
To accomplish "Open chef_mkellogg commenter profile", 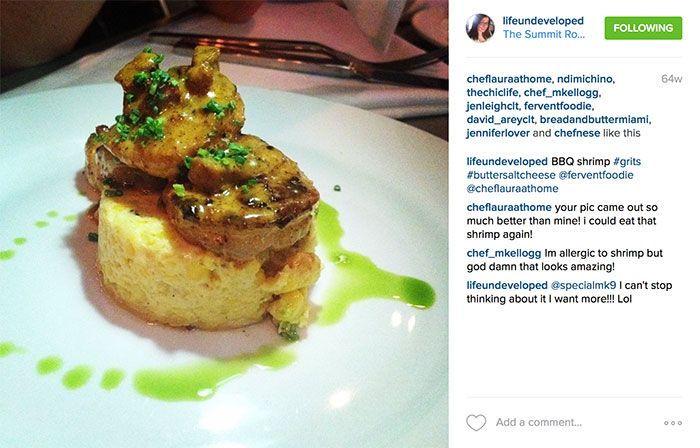I will coord(504,253).
